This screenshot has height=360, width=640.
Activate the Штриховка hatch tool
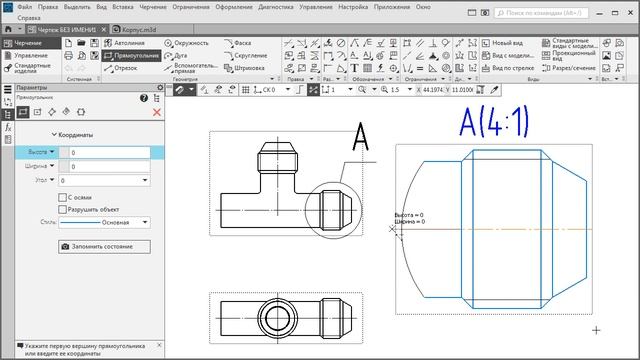click(244, 68)
